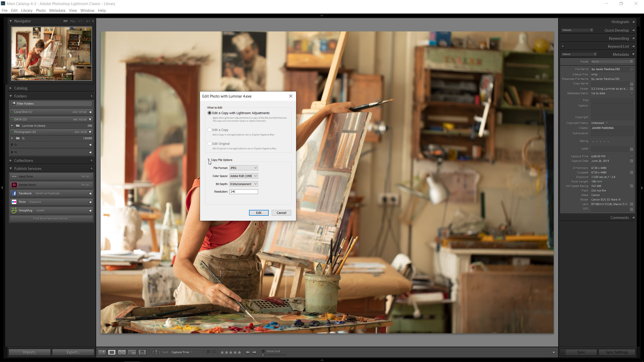Screen dimensions: 644x362
Task: Click the Import button in bottom bar
Action: point(30,352)
